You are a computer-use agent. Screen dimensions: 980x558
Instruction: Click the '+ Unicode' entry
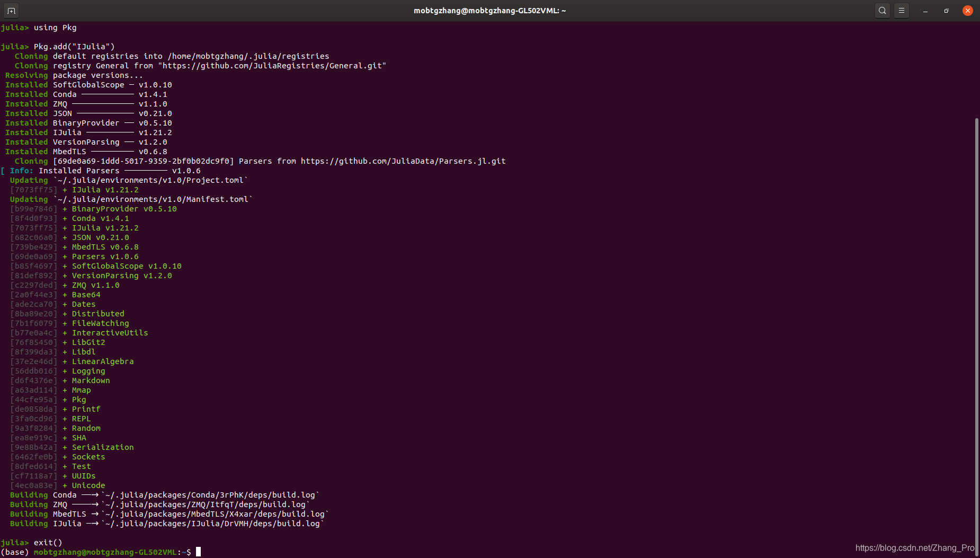pos(84,485)
